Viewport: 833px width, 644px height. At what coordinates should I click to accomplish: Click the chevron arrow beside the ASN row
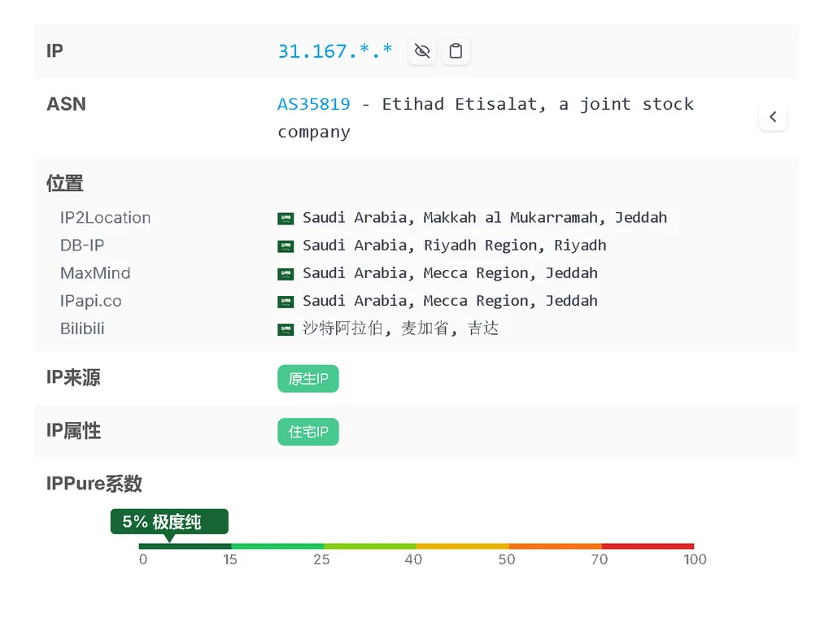(x=772, y=117)
